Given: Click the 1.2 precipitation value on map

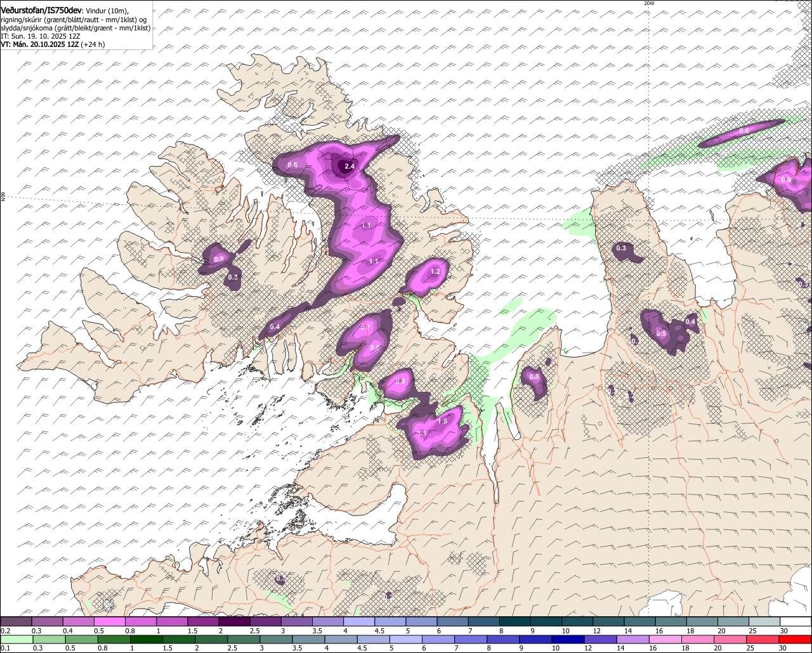Looking at the screenshot, I should tap(435, 272).
